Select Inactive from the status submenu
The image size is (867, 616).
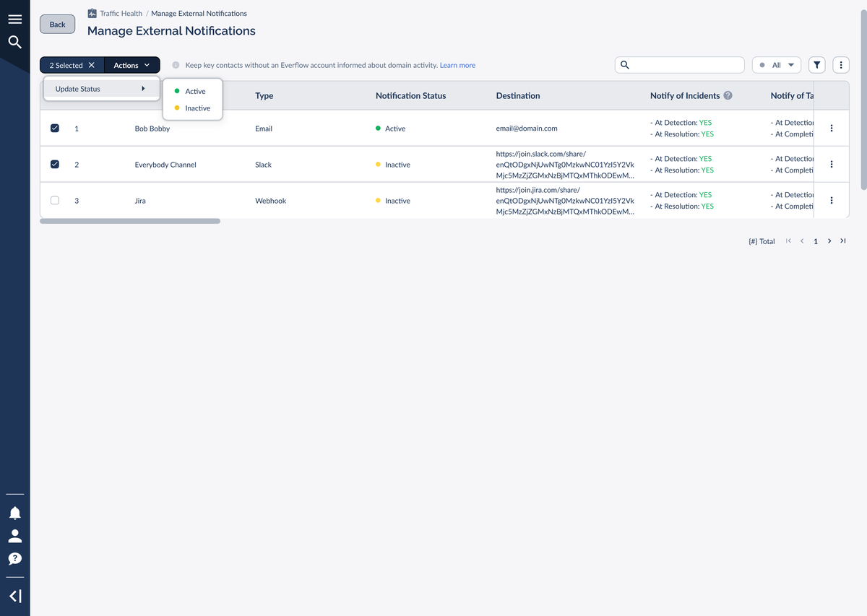point(193,108)
